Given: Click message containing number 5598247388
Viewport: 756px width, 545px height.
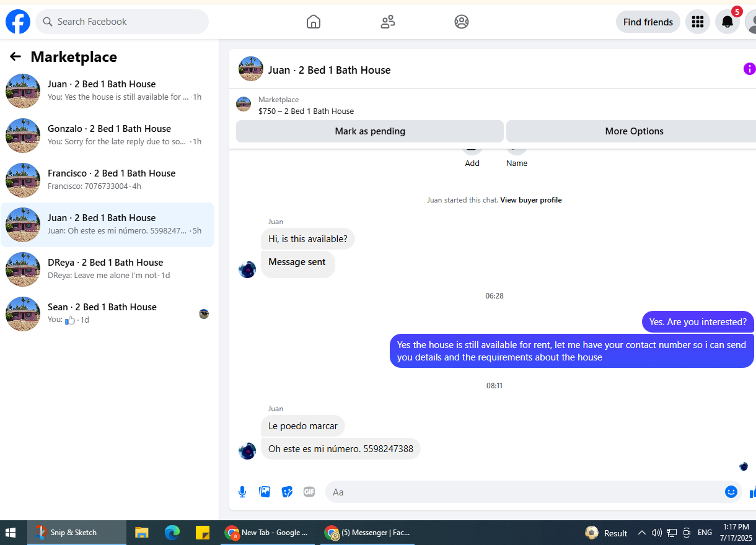Looking at the screenshot, I should pyautogui.click(x=341, y=449).
